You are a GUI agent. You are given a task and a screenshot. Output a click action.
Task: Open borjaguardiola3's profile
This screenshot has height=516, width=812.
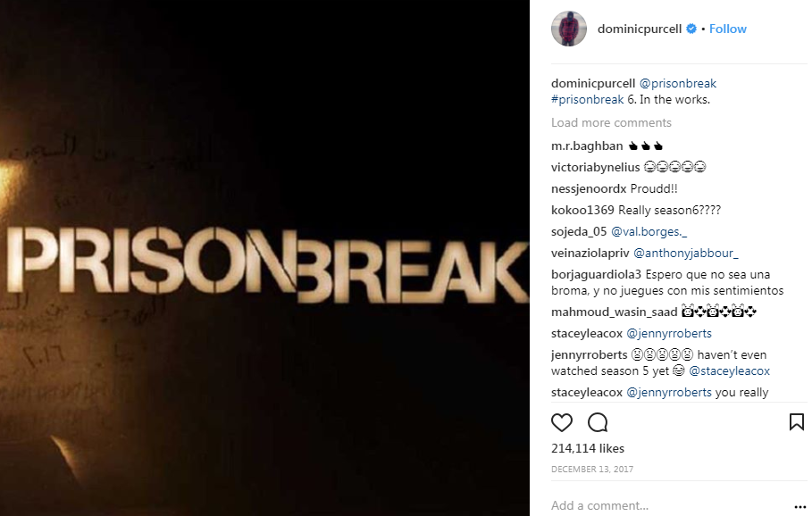[596, 274]
